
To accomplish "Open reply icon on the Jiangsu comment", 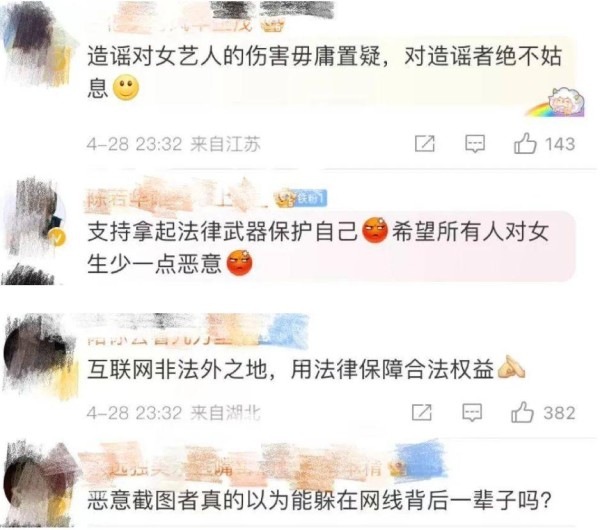I will coord(475,144).
